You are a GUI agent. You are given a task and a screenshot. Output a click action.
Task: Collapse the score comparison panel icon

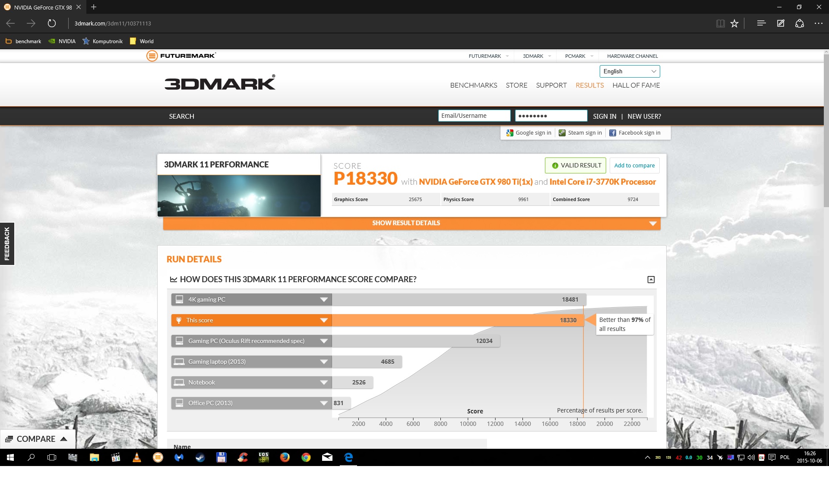(651, 280)
